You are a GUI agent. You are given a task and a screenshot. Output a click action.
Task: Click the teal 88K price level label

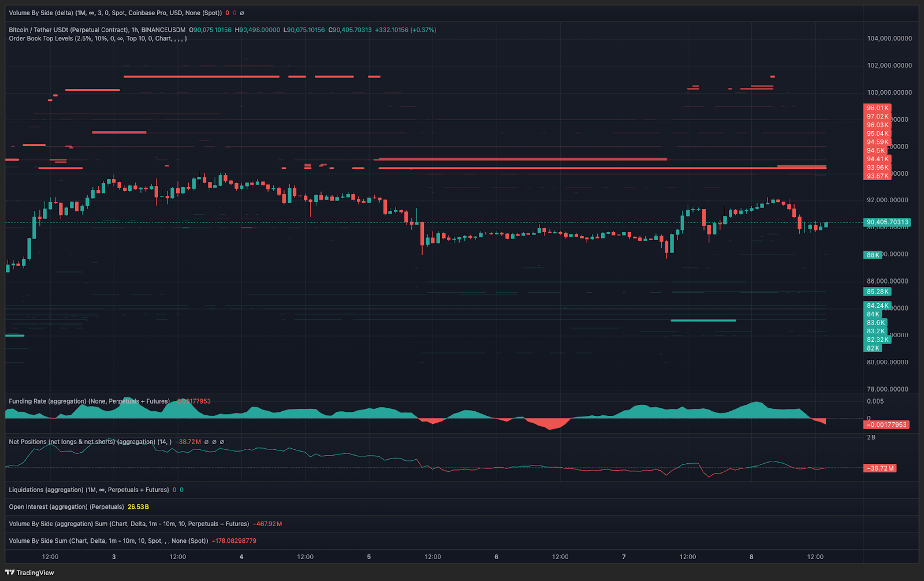pyautogui.click(x=872, y=254)
